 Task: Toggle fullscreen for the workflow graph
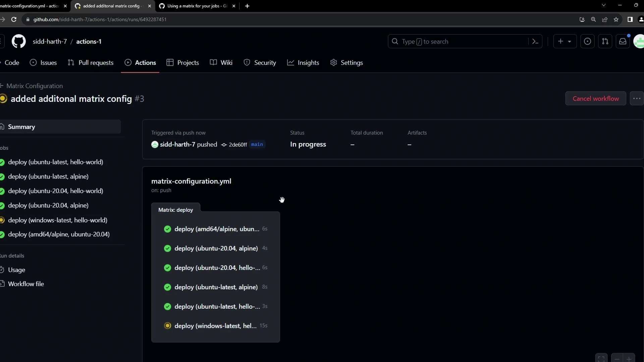click(601, 359)
